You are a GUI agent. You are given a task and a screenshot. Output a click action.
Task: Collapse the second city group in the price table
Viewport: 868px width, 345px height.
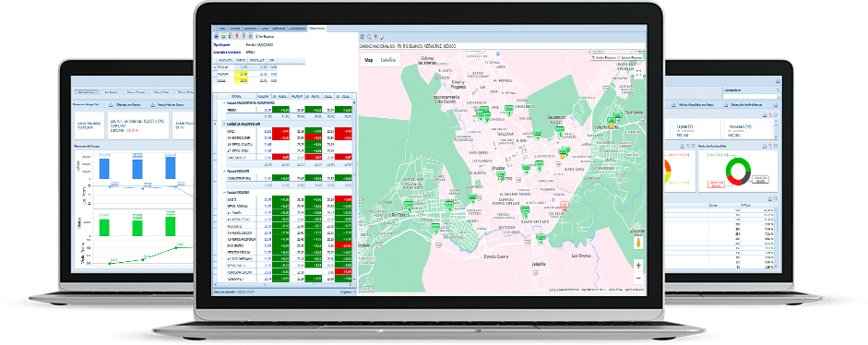coord(223,124)
